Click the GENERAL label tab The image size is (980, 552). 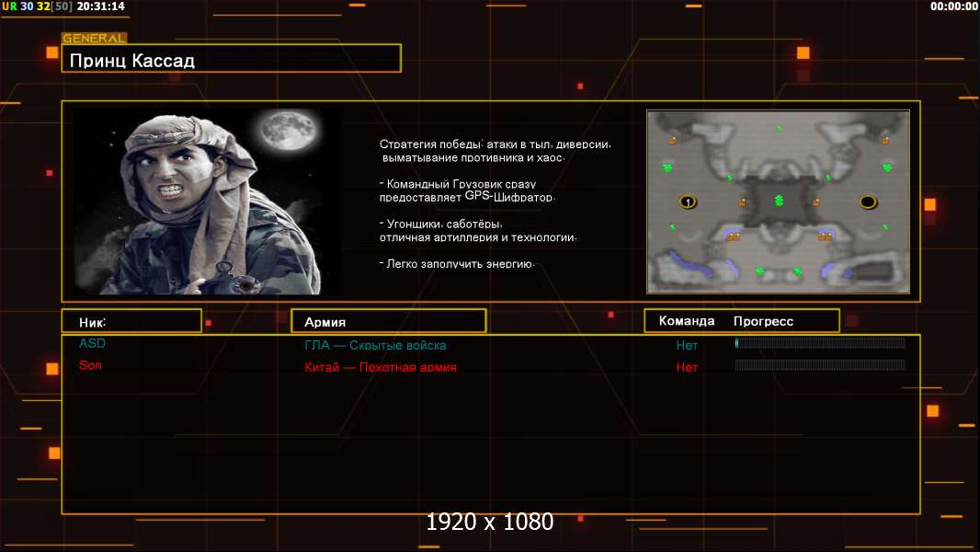coord(94,38)
